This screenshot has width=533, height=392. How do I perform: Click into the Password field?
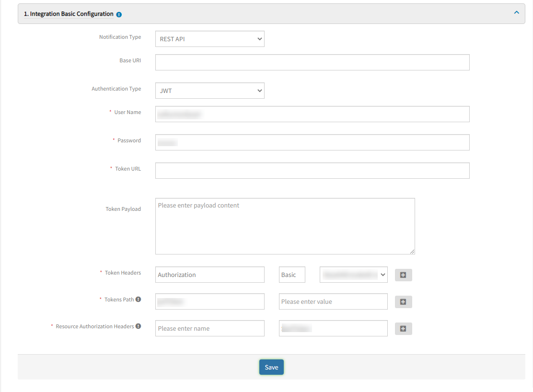313,142
